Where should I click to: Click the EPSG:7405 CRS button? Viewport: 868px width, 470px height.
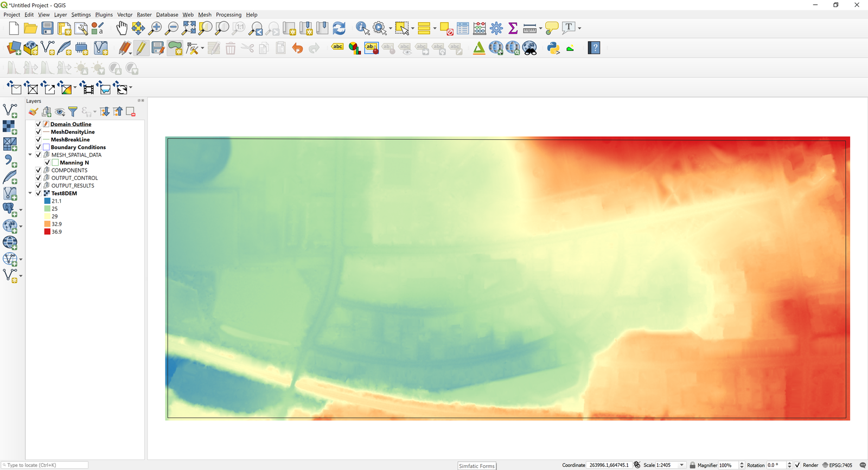[x=837, y=465]
